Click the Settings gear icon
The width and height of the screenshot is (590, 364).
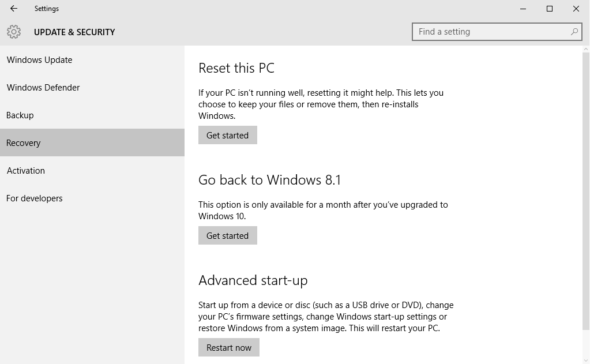13,32
